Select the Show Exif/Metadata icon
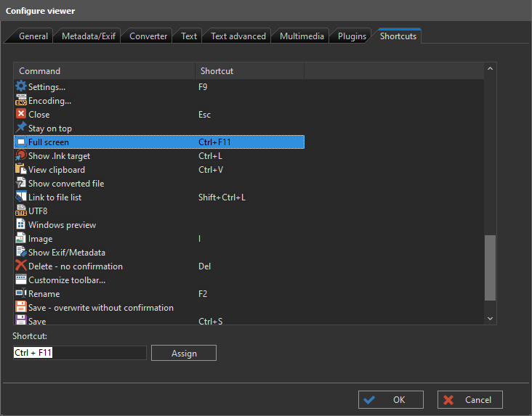This screenshot has height=416, width=532. pyautogui.click(x=21, y=253)
